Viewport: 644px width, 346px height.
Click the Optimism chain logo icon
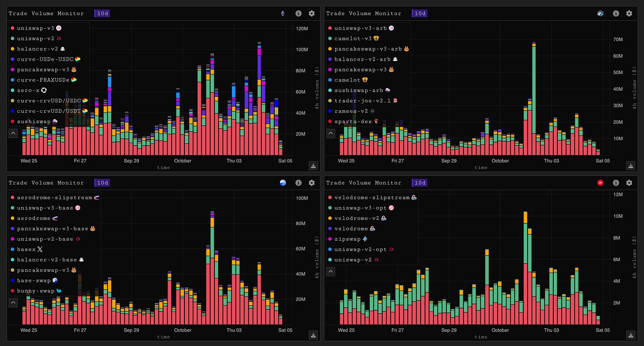(600, 183)
